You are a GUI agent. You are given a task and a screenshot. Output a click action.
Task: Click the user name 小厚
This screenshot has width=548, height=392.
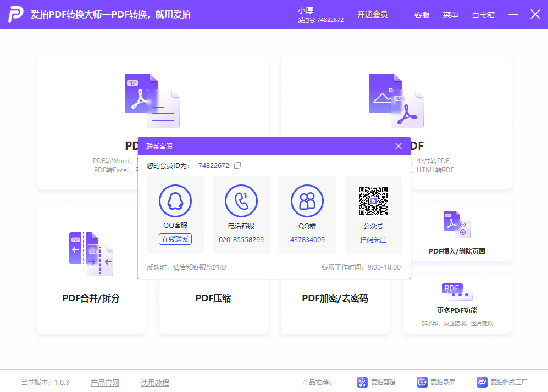[306, 10]
